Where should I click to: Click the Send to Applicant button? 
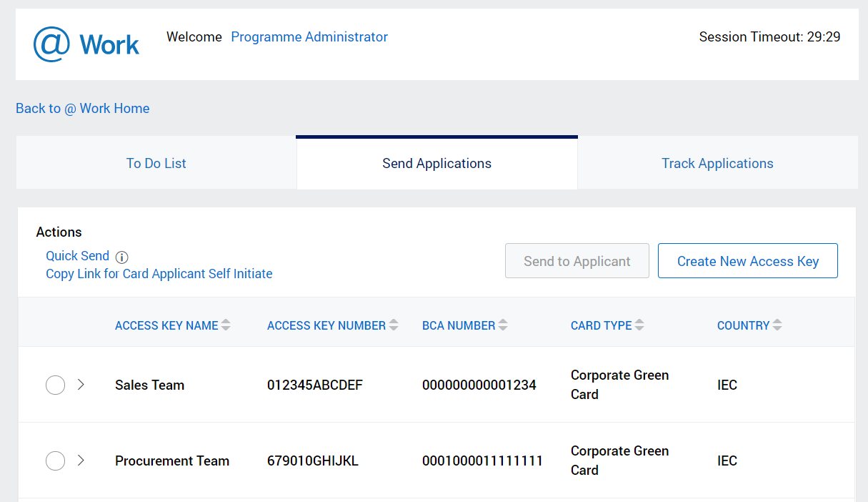point(577,260)
